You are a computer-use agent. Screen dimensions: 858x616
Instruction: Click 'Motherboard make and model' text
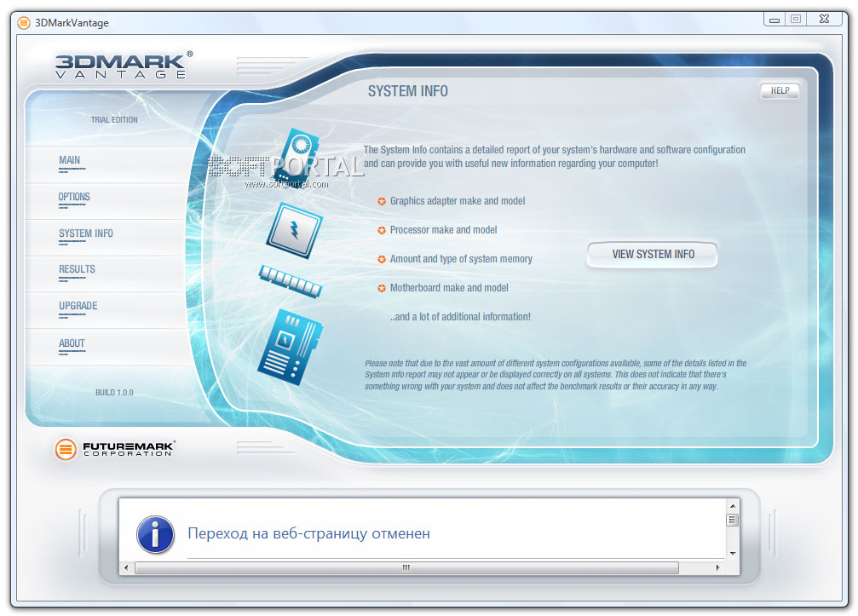449,288
